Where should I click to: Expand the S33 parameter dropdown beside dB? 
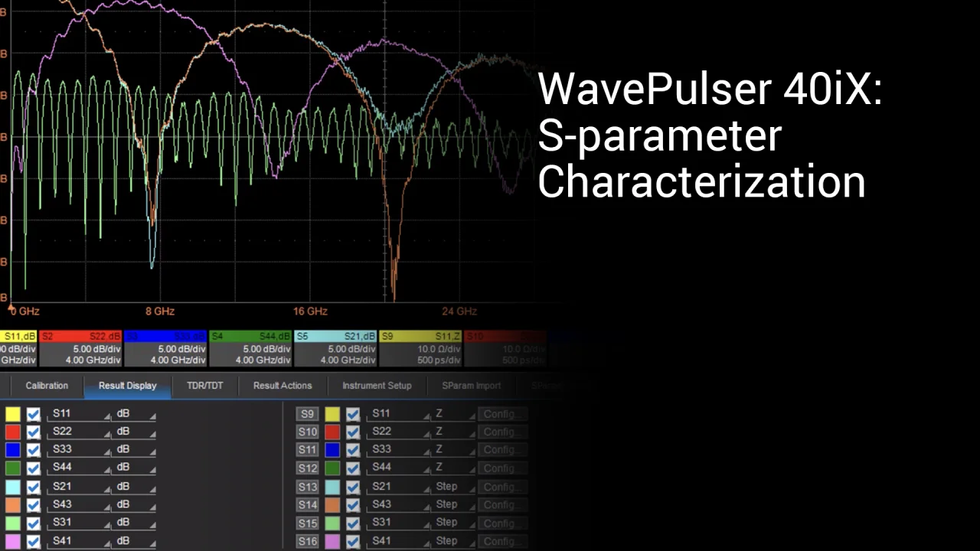click(x=79, y=450)
